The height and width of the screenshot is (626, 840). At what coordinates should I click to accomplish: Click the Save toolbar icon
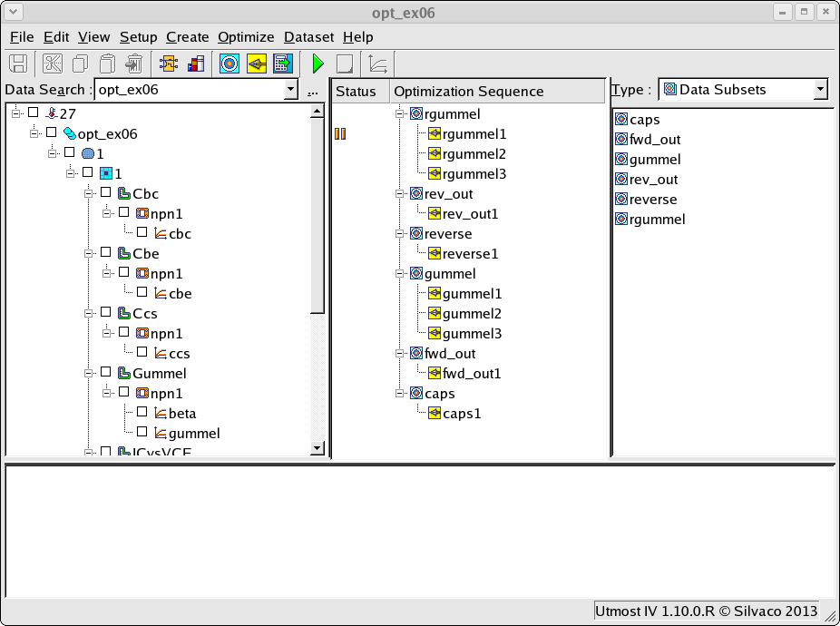click(x=19, y=64)
